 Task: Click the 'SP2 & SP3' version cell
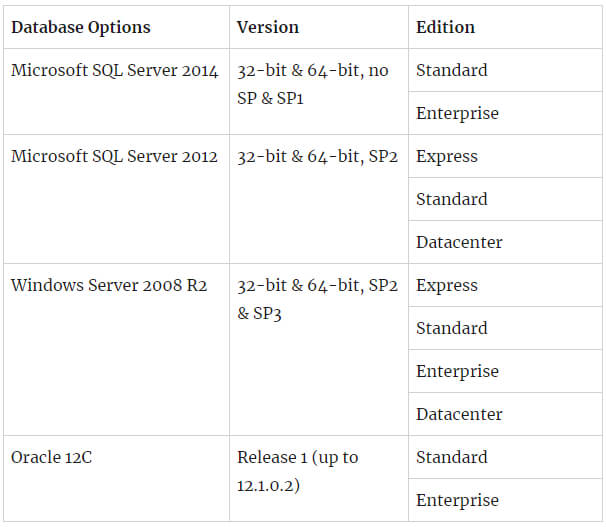point(319,350)
